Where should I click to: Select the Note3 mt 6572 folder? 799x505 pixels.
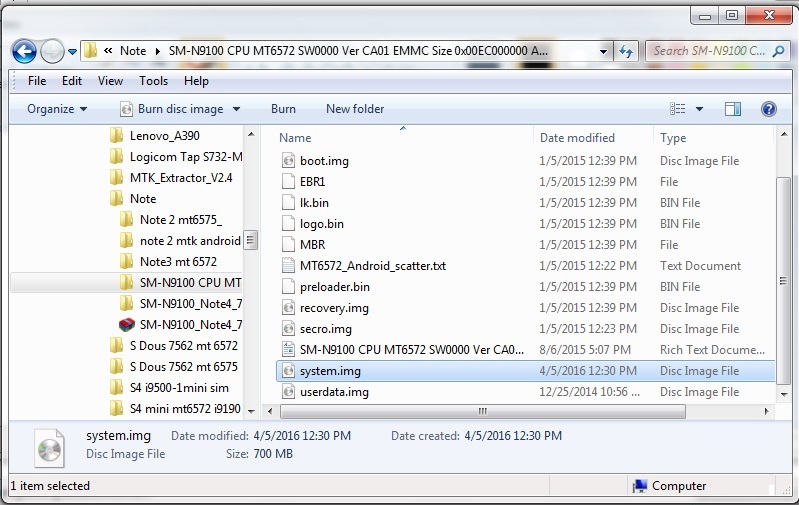click(178, 261)
